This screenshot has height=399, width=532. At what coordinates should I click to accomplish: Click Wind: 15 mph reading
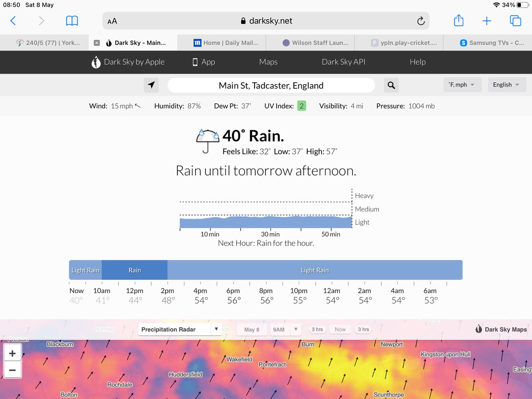115,106
